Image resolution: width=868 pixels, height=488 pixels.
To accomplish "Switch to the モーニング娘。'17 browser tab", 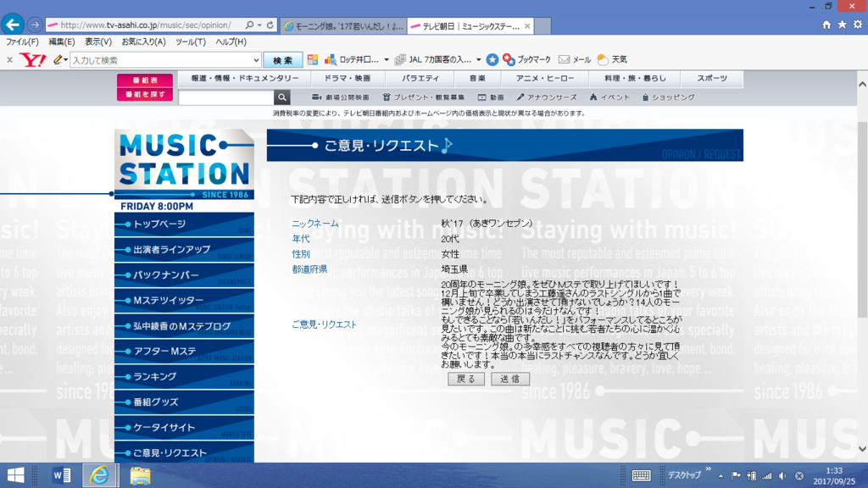I will coord(343,26).
